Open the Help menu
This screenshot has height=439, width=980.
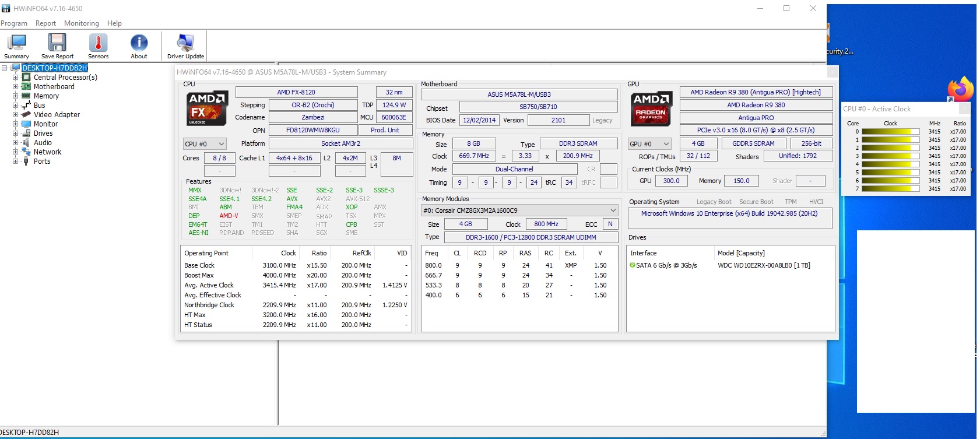tap(115, 23)
